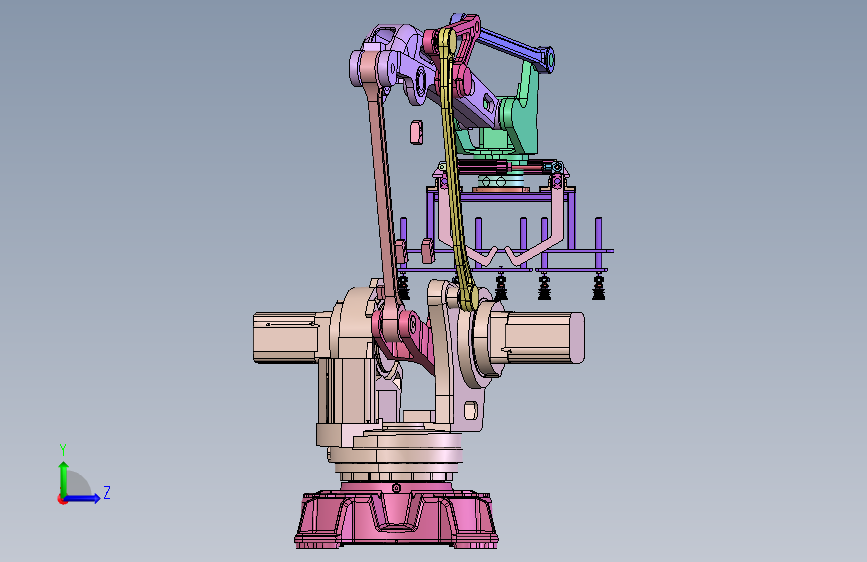867x562 pixels.
Task: Select the rightmost black suction cup
Action: click(598, 287)
